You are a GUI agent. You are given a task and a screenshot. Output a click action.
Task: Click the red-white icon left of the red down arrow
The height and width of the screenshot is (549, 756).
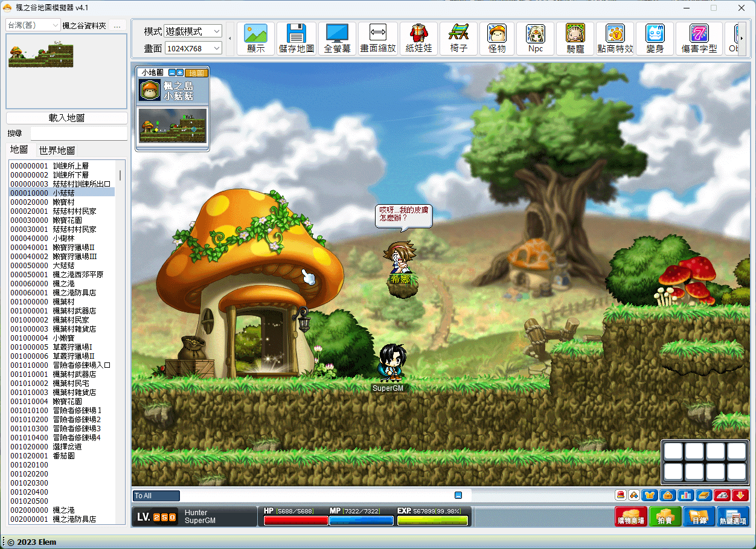(722, 495)
